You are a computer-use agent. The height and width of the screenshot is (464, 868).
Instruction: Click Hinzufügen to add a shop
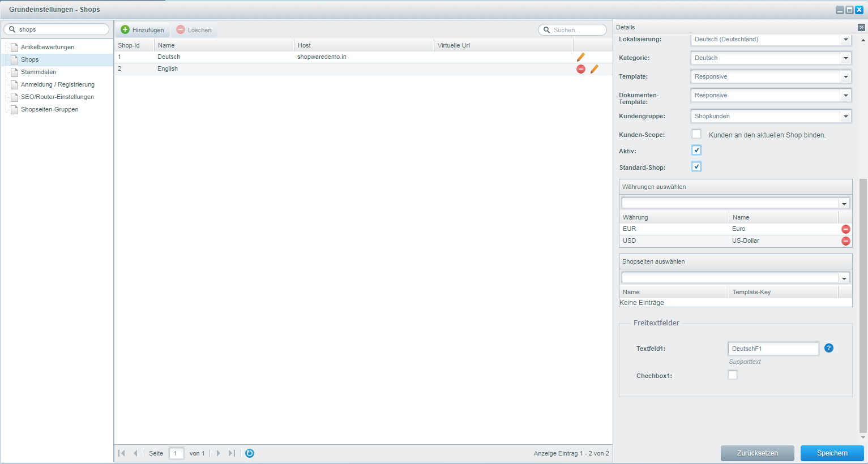[143, 30]
